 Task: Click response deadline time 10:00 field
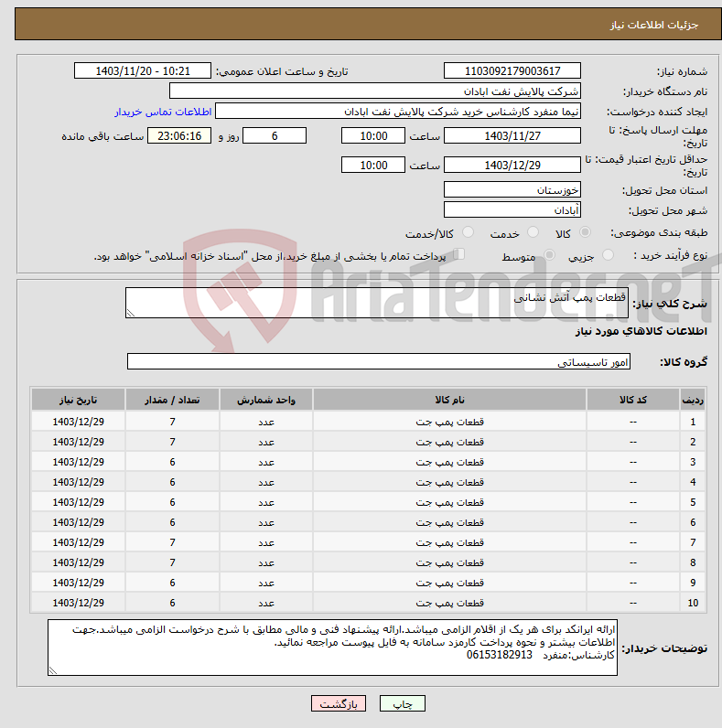coord(373,136)
